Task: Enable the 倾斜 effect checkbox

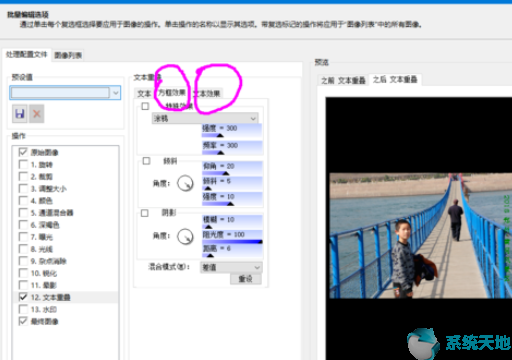Action: coord(146,161)
